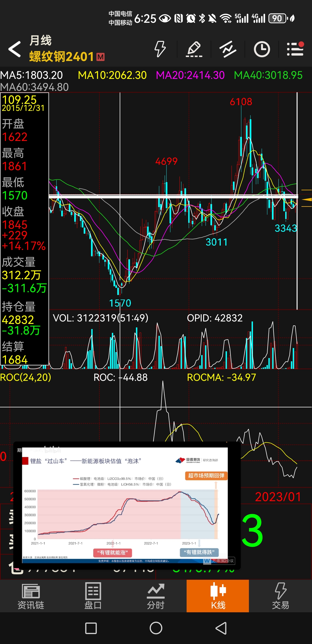
Task: Open the 交易 trading tab
Action: pyautogui.click(x=281, y=596)
